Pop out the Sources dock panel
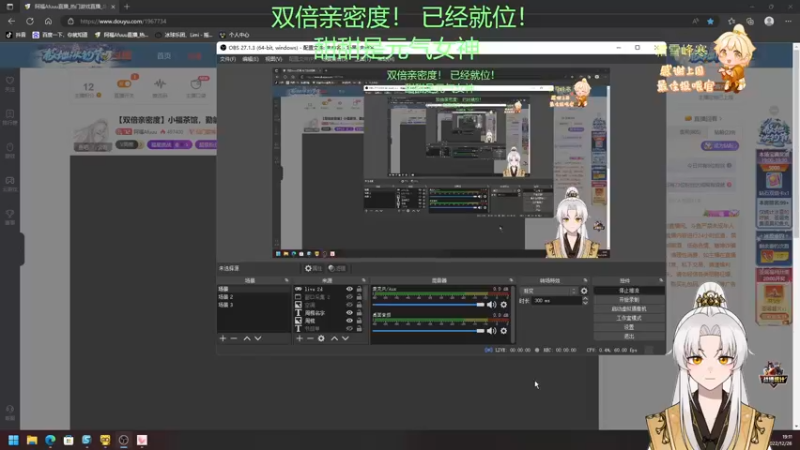The width and height of the screenshot is (800, 450). (364, 281)
